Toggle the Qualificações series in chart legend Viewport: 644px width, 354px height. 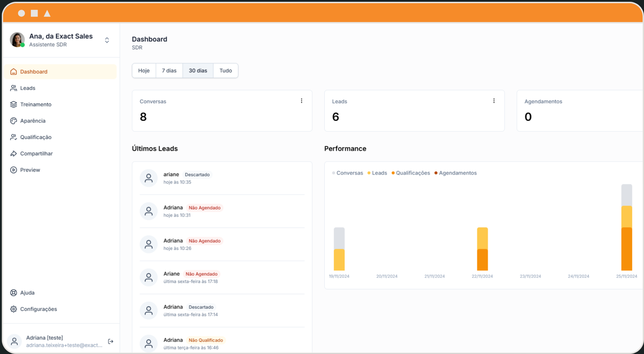[411, 173]
